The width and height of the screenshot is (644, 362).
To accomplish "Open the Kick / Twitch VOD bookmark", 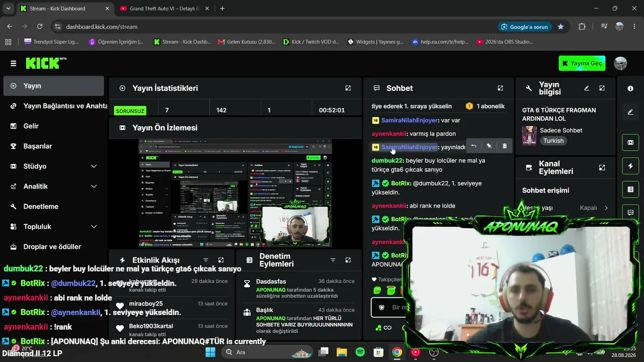I will pyautogui.click(x=311, y=42).
